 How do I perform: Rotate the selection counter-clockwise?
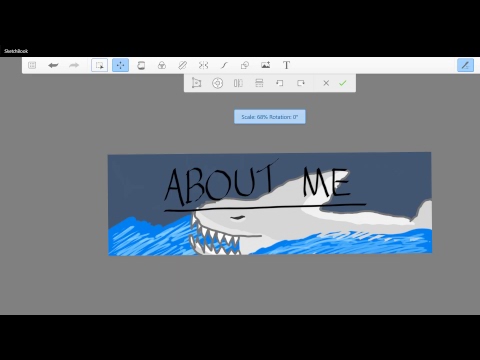pos(280,83)
